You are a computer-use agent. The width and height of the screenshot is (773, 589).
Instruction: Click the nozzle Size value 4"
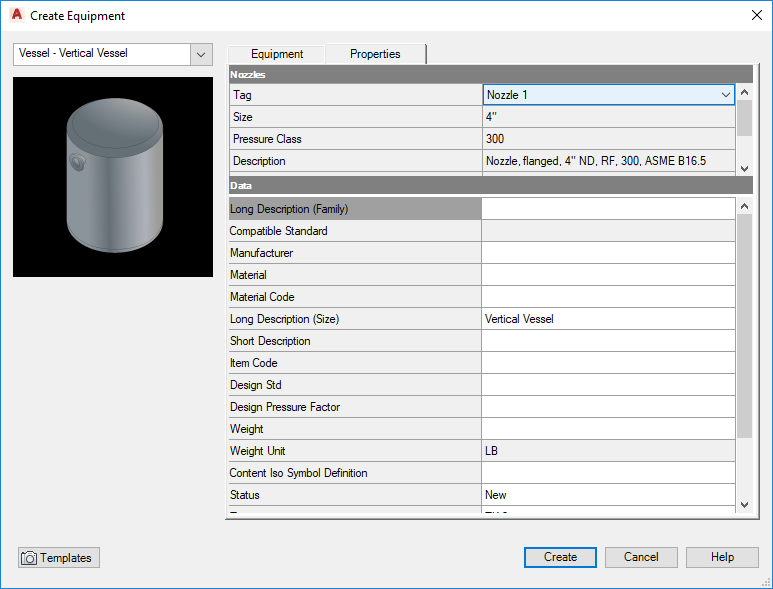pos(608,117)
